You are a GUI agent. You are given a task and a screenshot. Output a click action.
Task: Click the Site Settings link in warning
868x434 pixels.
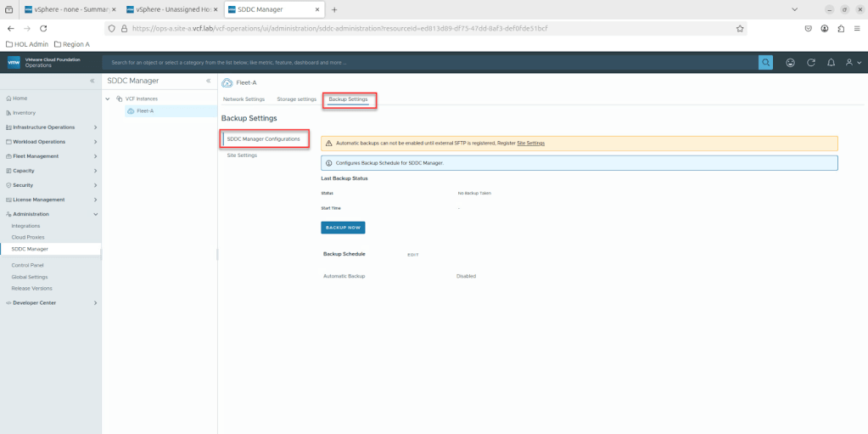(x=531, y=143)
